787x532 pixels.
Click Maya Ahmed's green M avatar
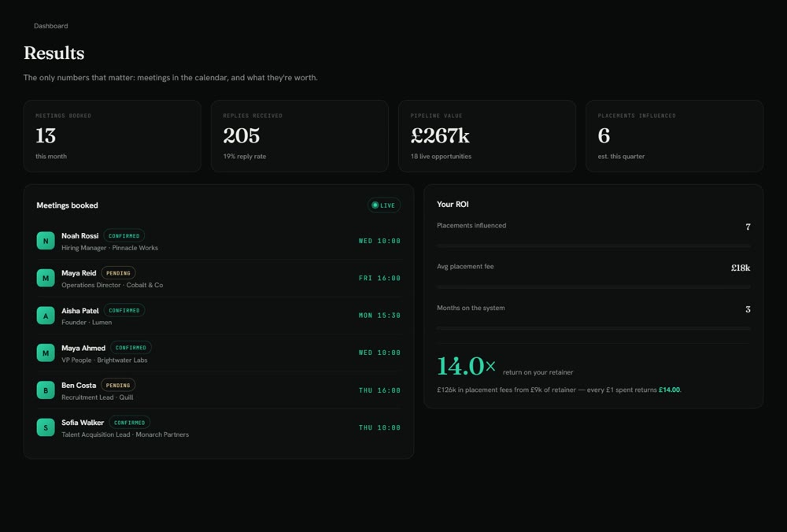[x=46, y=353]
